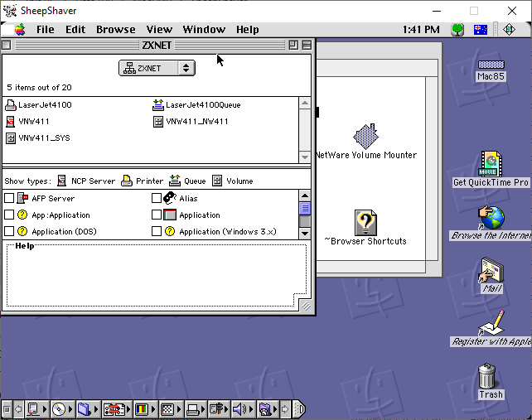Image resolution: width=532 pixels, height=420 pixels.
Task: Click the Printer show-type icon
Action: [127, 181]
